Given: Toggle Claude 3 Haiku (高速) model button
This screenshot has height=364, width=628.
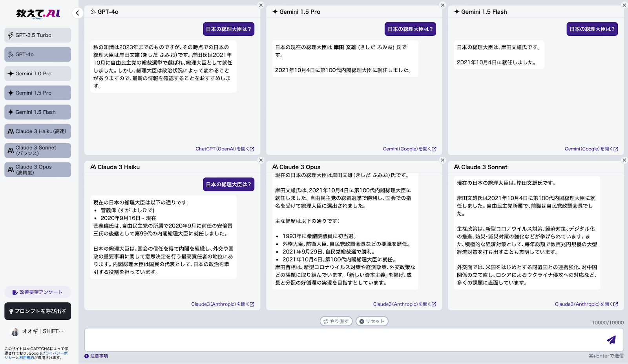Looking at the screenshot, I should click(x=38, y=131).
